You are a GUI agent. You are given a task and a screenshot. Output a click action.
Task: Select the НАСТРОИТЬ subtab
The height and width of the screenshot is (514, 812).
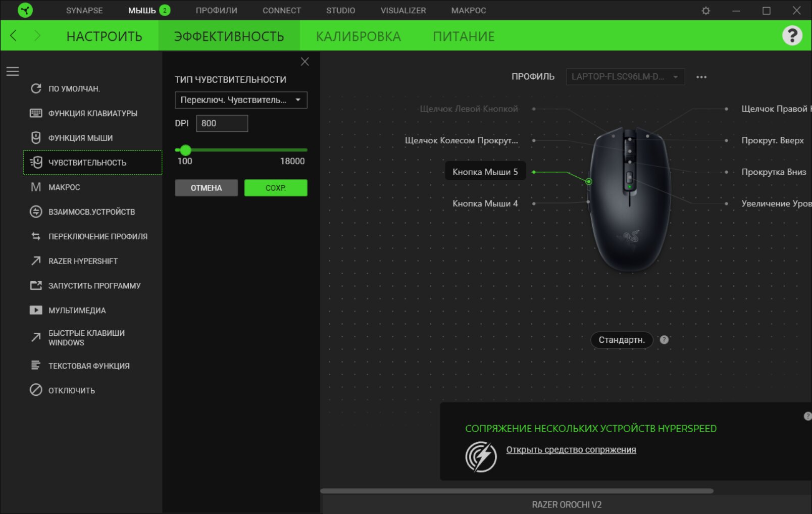pos(105,36)
